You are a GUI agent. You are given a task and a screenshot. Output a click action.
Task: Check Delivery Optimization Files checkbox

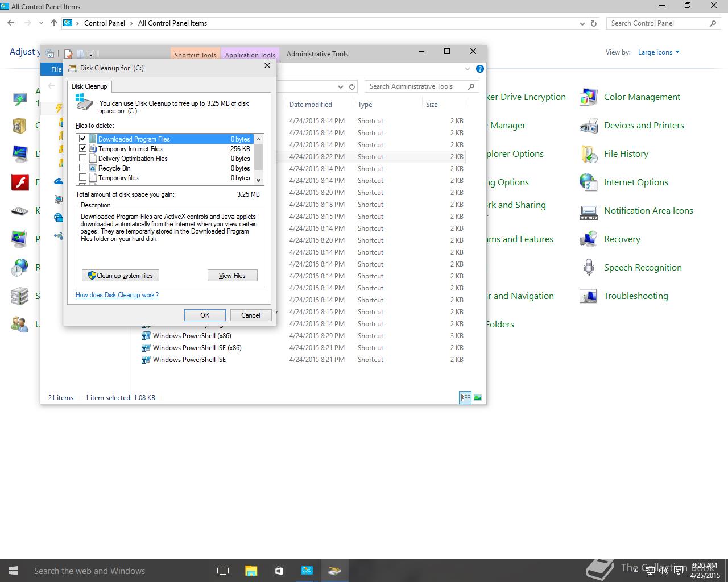[83, 158]
